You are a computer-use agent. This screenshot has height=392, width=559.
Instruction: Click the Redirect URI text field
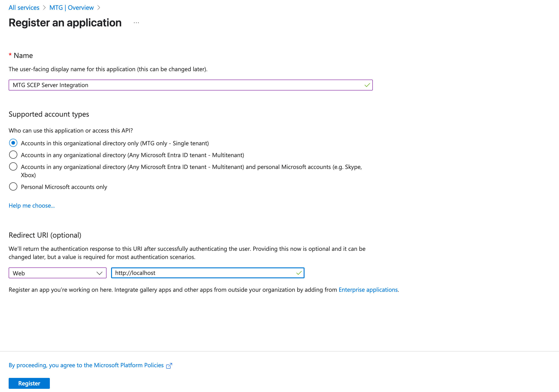click(202, 273)
